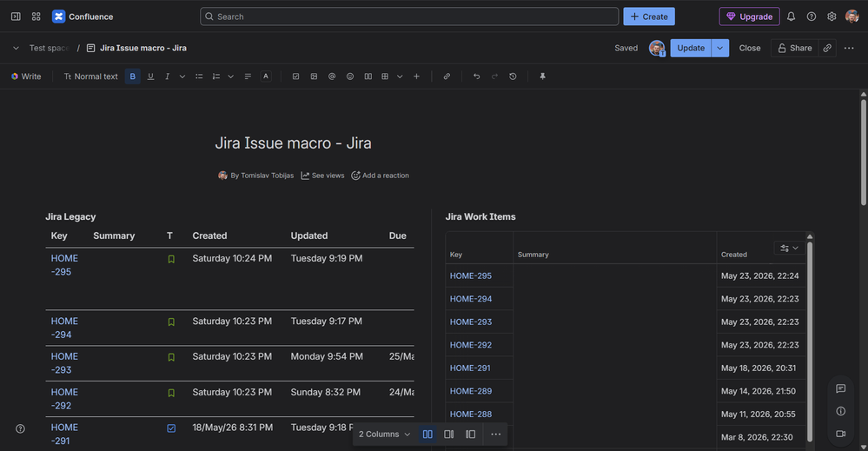Image resolution: width=868 pixels, height=451 pixels.
Task: Open the Test space breadcrumb
Action: pyautogui.click(x=49, y=48)
